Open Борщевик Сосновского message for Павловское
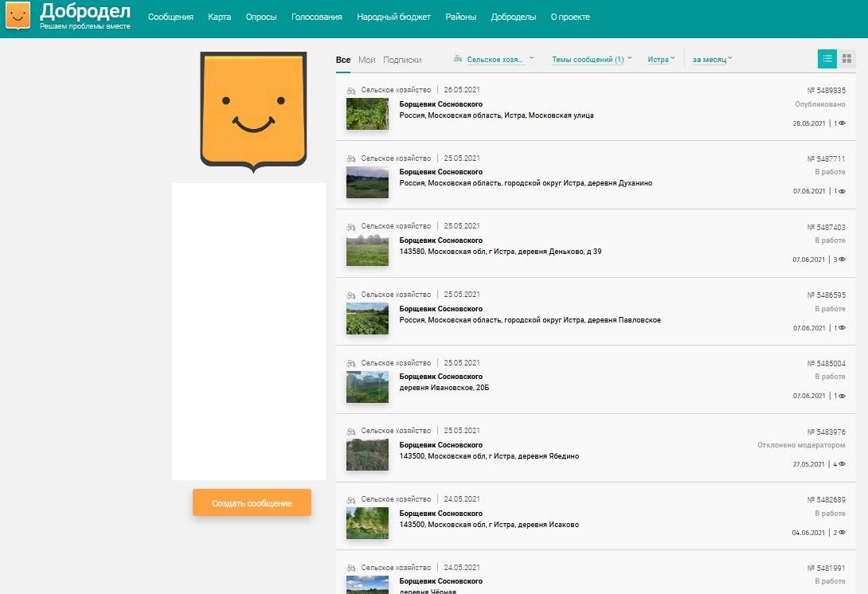868x594 pixels. click(440, 309)
